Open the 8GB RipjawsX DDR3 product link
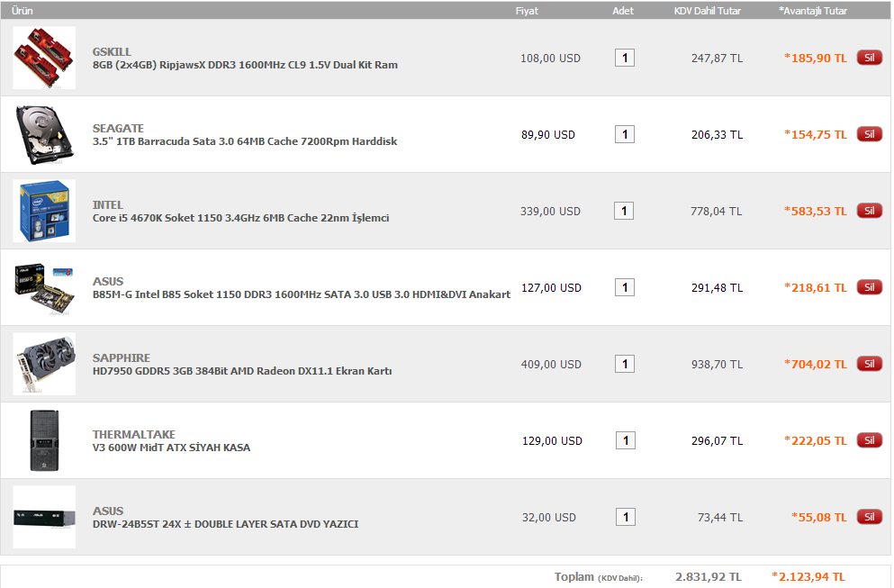894x588 pixels. [x=245, y=65]
